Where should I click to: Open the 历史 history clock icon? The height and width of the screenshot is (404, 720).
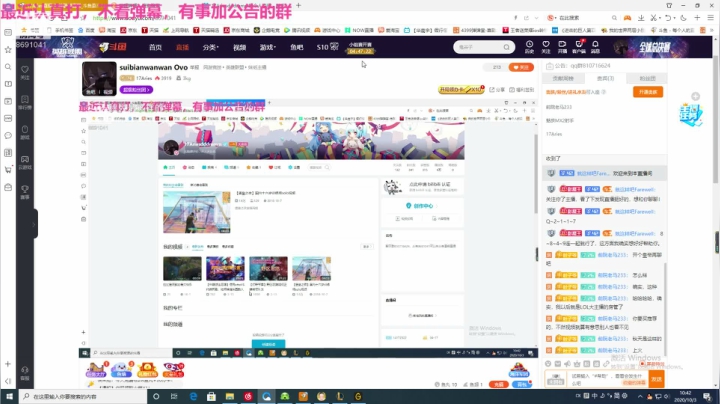coord(529,46)
